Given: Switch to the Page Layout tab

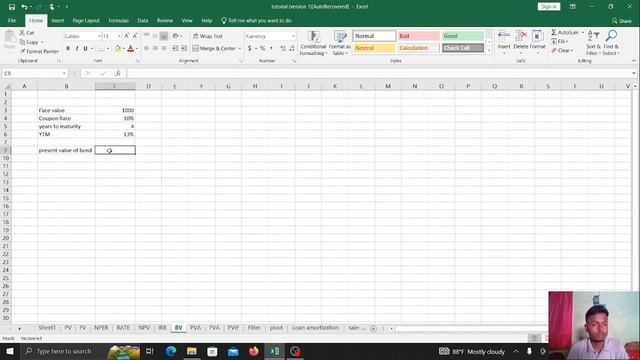Looking at the screenshot, I should pos(86,20).
